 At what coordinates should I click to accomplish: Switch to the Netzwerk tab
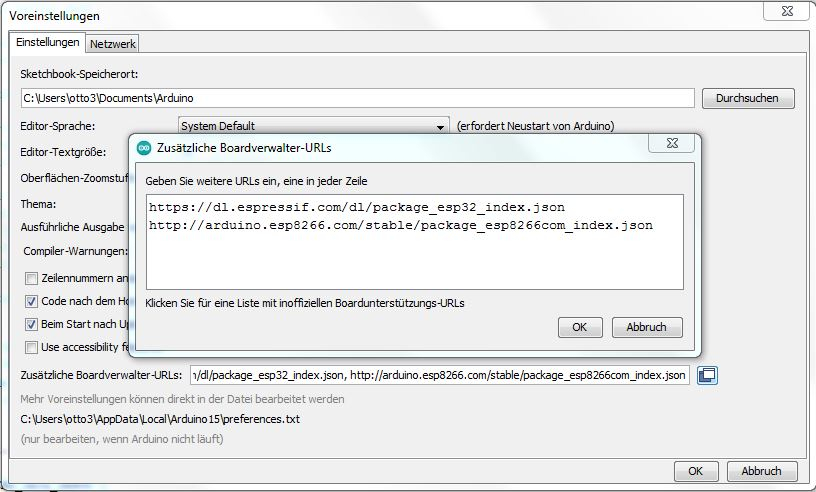pos(113,44)
